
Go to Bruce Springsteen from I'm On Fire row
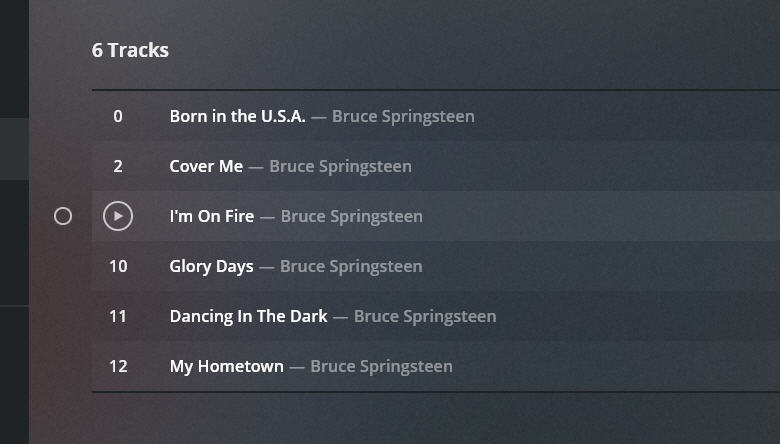click(351, 216)
